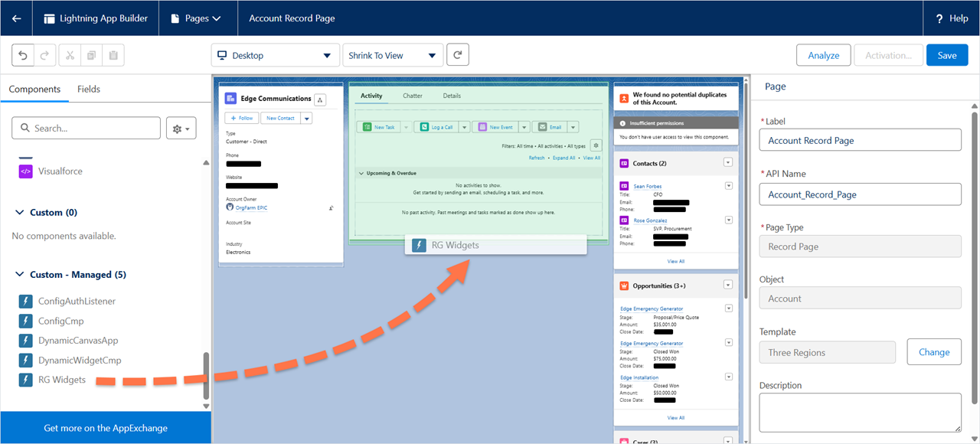The image size is (980, 444).
Task: Click the Rose Gonzalez contact icon
Action: pos(625,220)
